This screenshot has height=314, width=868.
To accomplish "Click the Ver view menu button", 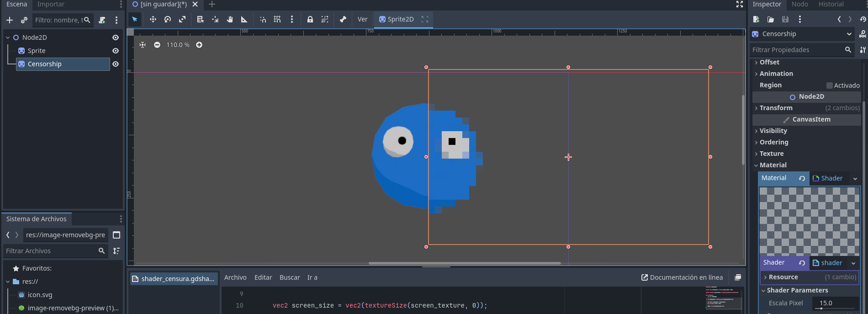I will pos(362,19).
